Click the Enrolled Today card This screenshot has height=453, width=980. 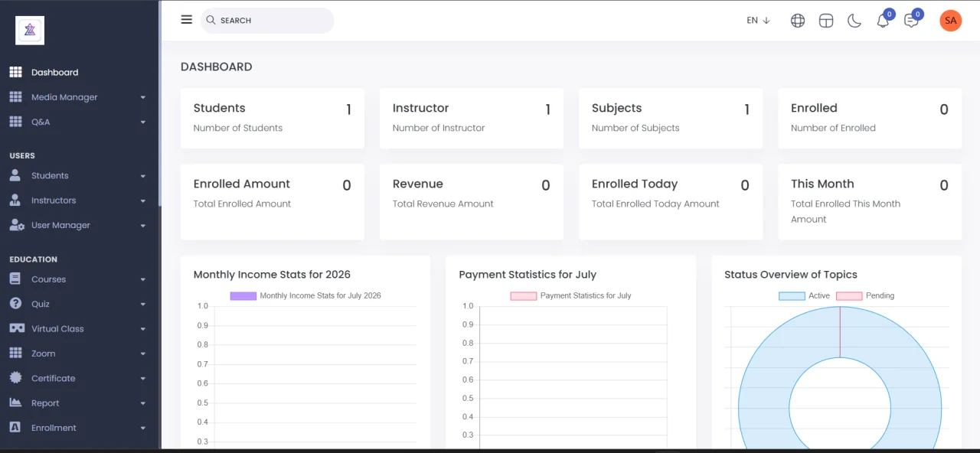coord(671,201)
